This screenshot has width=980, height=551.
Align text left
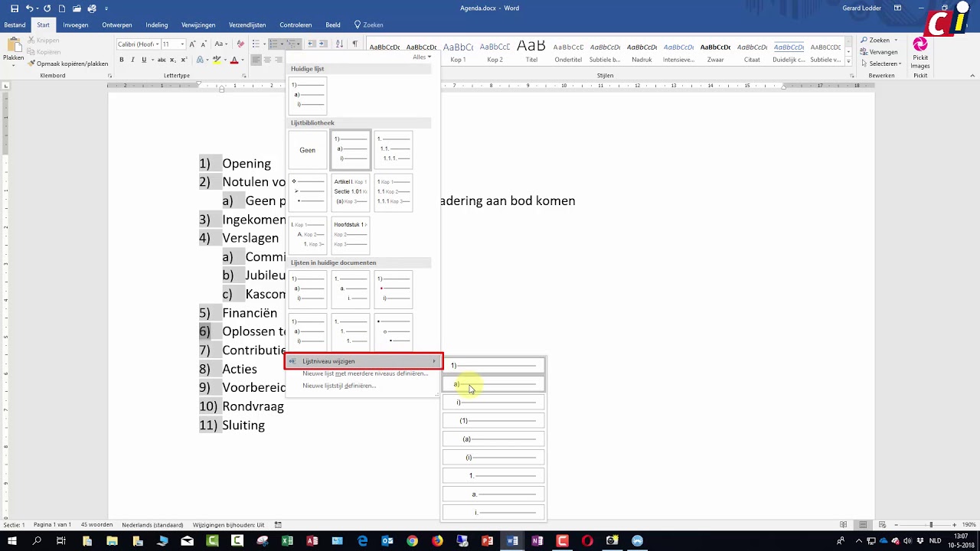[x=256, y=60]
